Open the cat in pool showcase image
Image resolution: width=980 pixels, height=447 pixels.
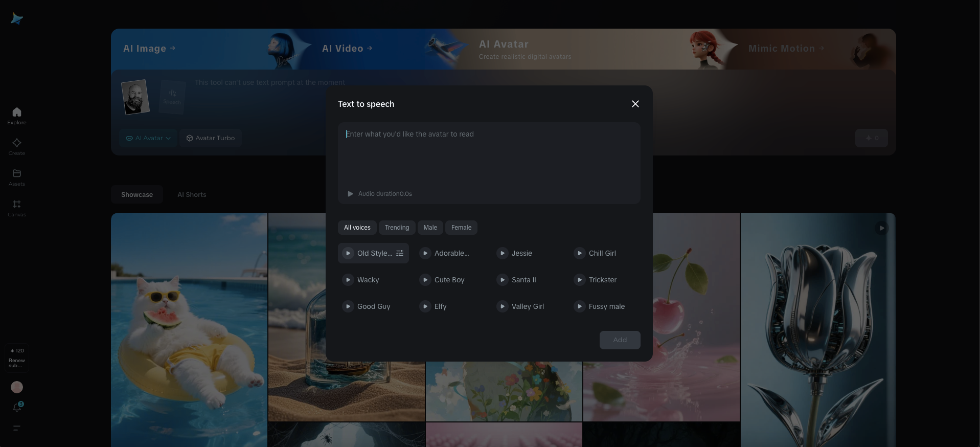(x=189, y=330)
